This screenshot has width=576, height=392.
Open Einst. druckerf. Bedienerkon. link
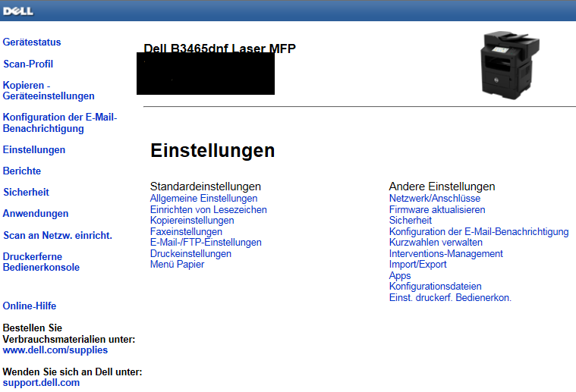[x=450, y=298]
